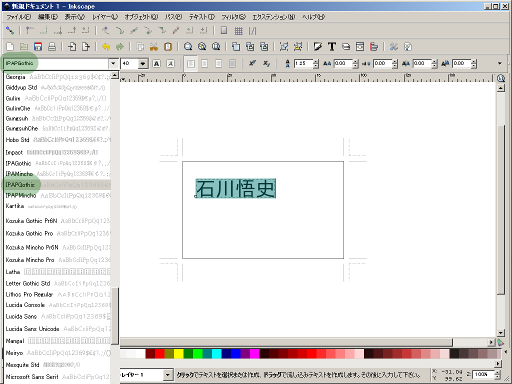Toggle snap to guides
Viewport: 512px width, 384px height.
(252, 31)
